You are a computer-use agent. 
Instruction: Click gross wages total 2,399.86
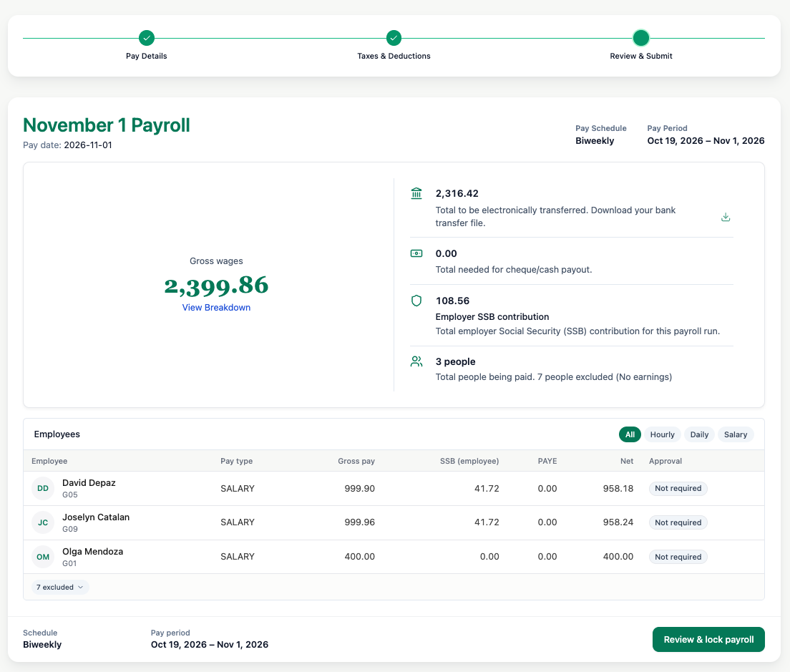[x=216, y=286]
